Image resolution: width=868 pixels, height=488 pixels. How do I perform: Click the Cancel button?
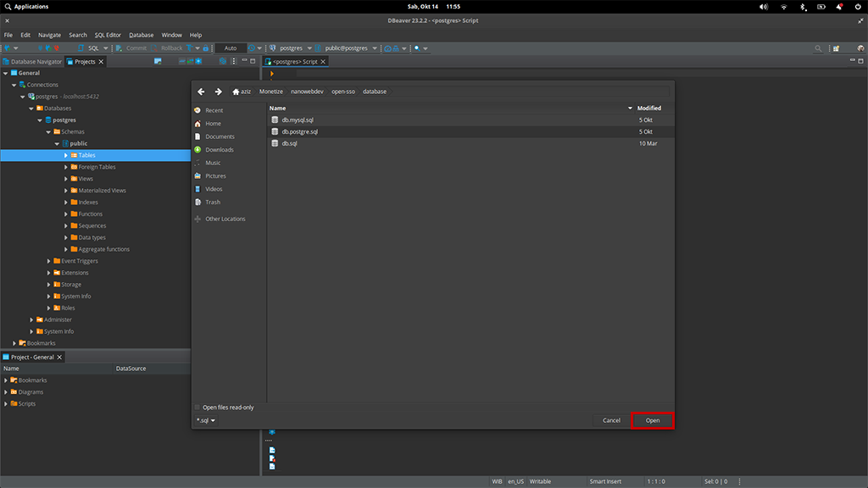611,420
